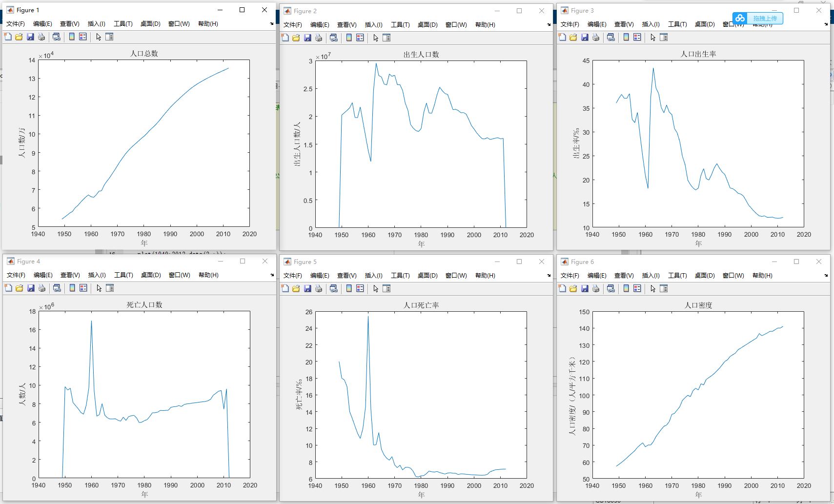The image size is (834, 504).
Task: Open 文件(F) menu in Figure 1
Action: point(15,24)
